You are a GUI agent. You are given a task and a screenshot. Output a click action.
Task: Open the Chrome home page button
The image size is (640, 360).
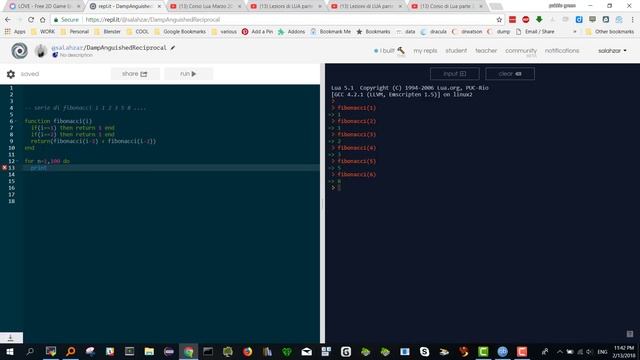click(x=42, y=20)
